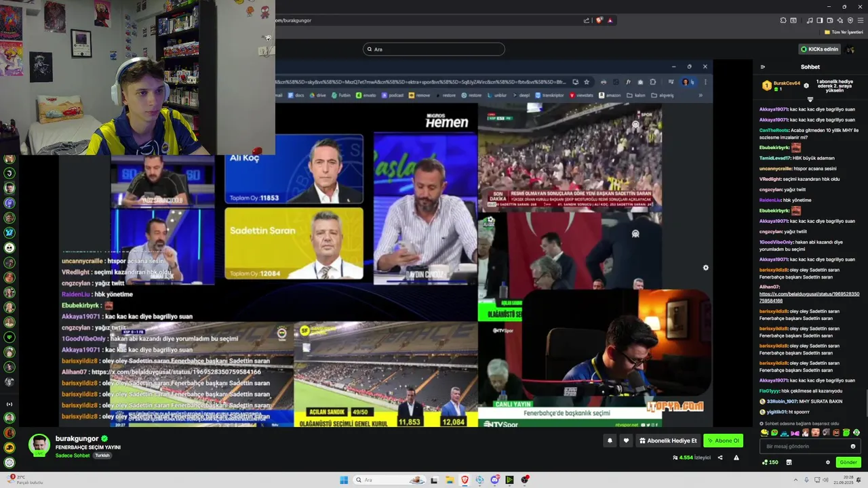This screenshot has height=488, width=868.
Task: Open the emoji picker in message box
Action: pyautogui.click(x=852, y=446)
